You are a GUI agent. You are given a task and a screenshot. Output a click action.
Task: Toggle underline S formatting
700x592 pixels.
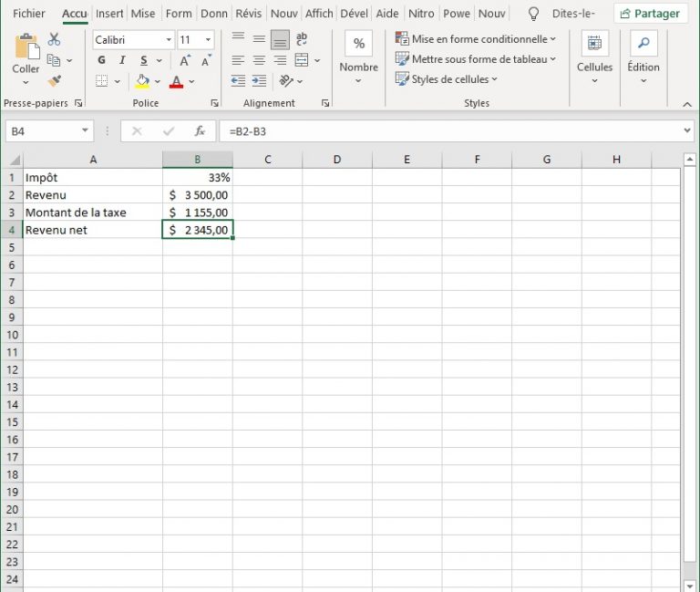(x=144, y=60)
